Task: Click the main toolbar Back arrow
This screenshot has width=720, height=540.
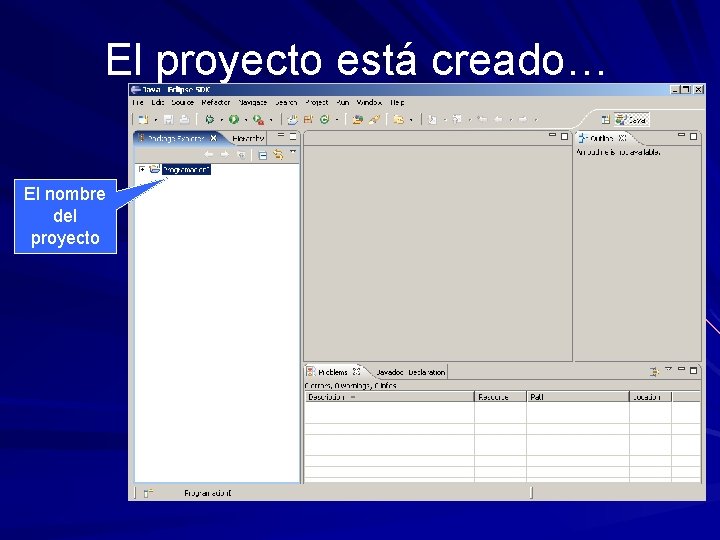Action: click(x=498, y=120)
